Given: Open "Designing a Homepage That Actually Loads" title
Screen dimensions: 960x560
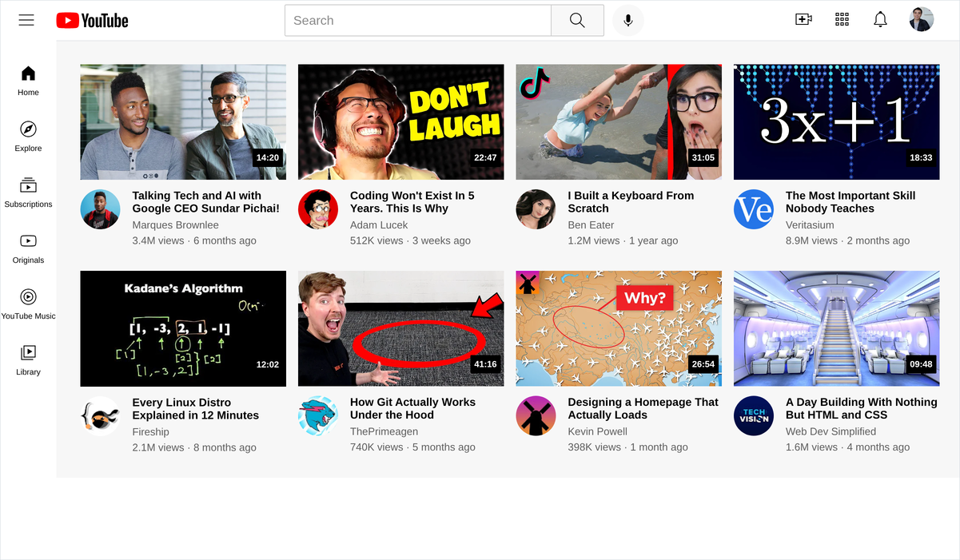Looking at the screenshot, I should click(643, 409).
